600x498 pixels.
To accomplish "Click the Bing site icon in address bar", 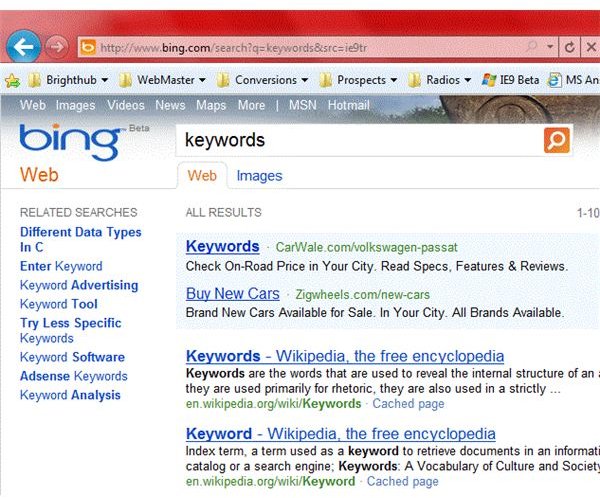I will (x=88, y=47).
